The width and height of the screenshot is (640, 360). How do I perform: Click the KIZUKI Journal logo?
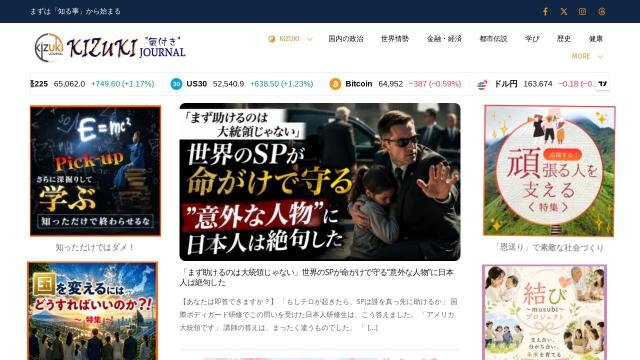(110, 47)
